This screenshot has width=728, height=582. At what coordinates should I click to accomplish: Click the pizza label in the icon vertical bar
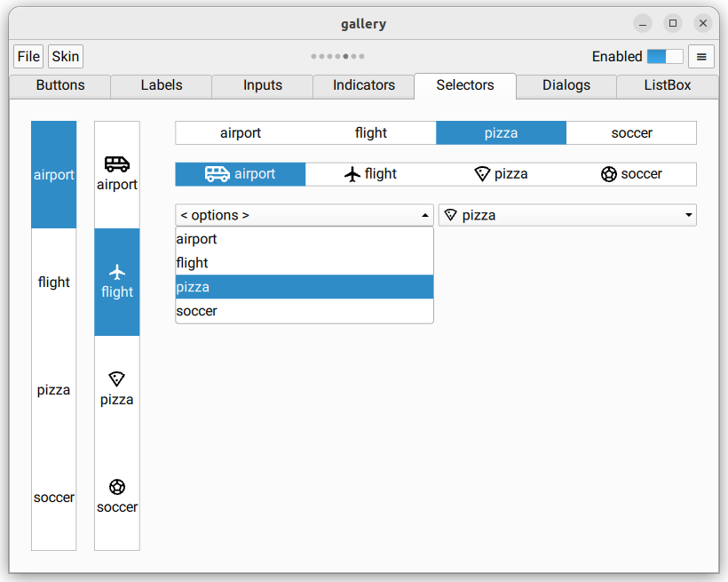[117, 400]
